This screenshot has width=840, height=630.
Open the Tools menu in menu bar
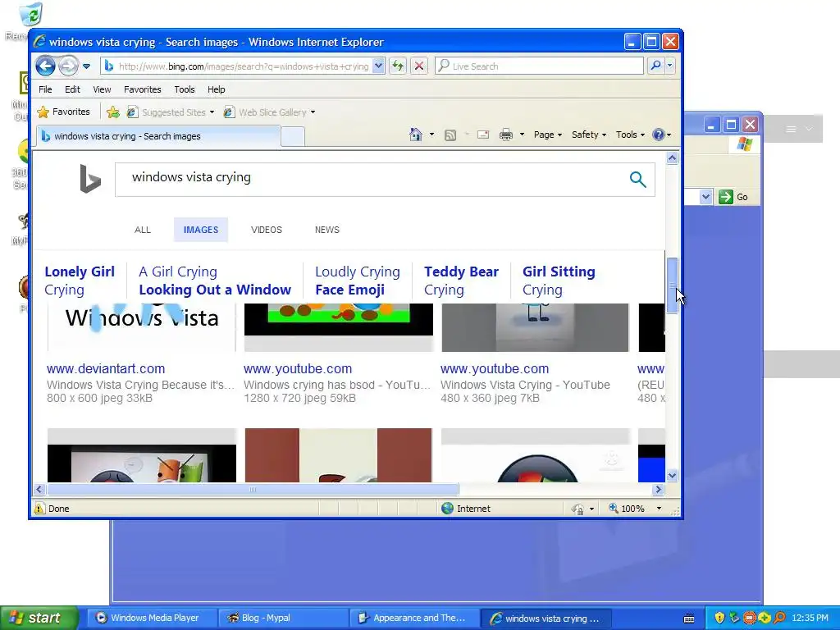pyautogui.click(x=185, y=89)
